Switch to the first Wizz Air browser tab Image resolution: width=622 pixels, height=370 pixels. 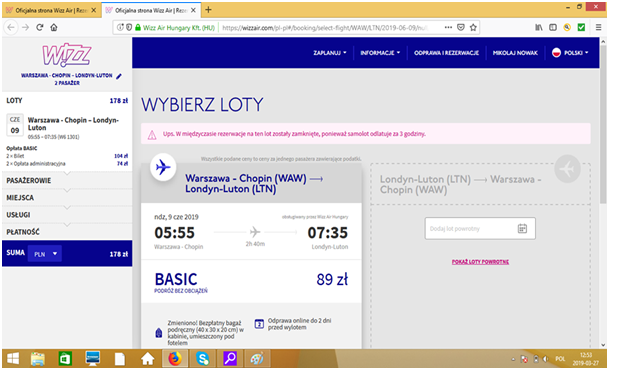[51, 10]
